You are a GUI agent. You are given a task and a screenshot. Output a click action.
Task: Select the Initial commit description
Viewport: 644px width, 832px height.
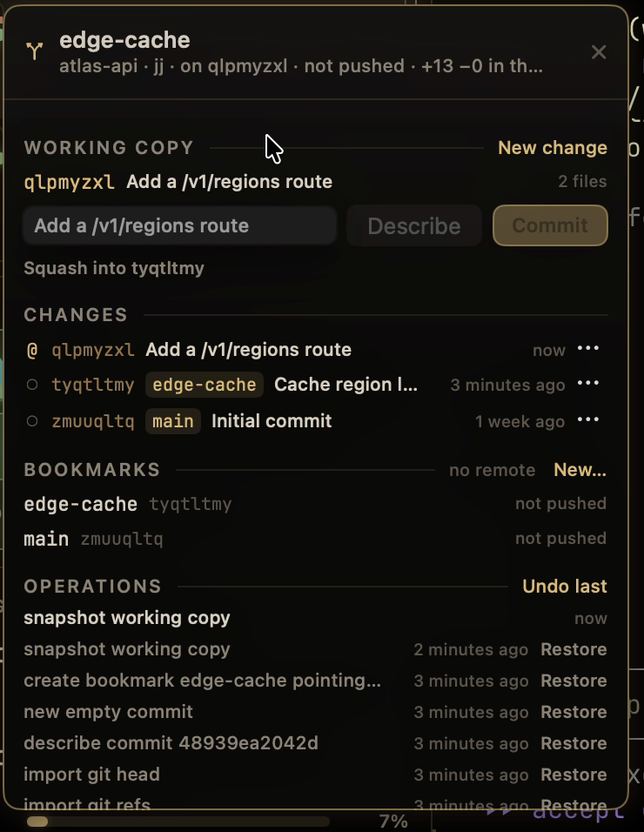[x=272, y=421]
